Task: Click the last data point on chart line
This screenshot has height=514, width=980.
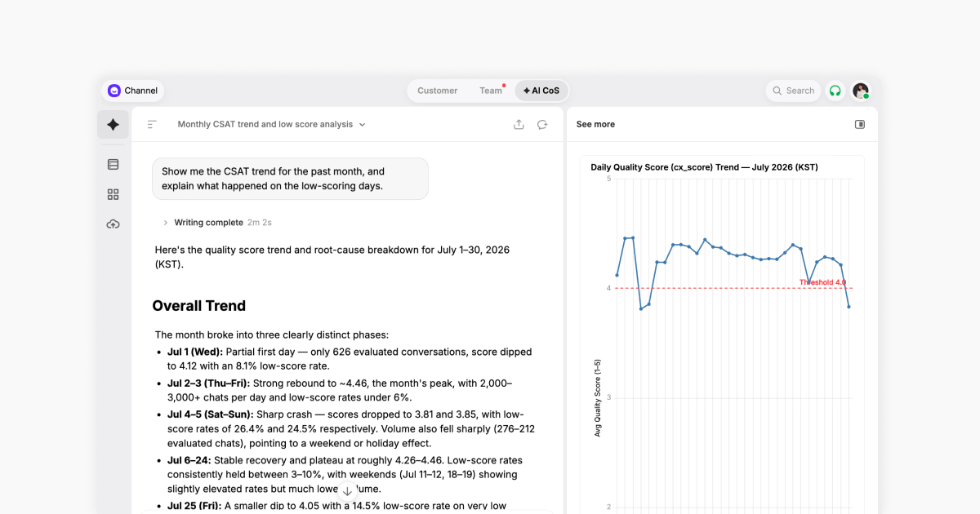Action: tap(849, 307)
